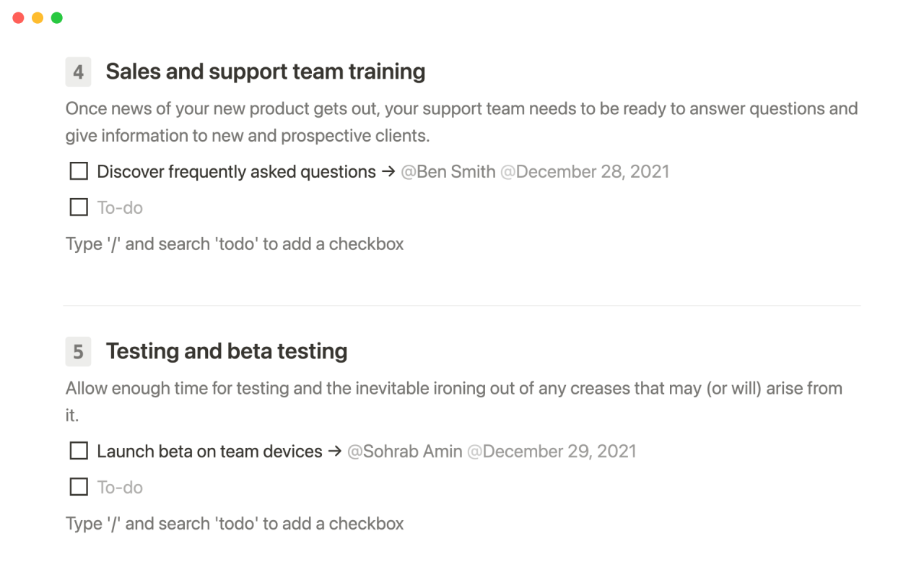Open the @Ben Smith person mention
Viewport: 924px width, 578px height.
(448, 171)
